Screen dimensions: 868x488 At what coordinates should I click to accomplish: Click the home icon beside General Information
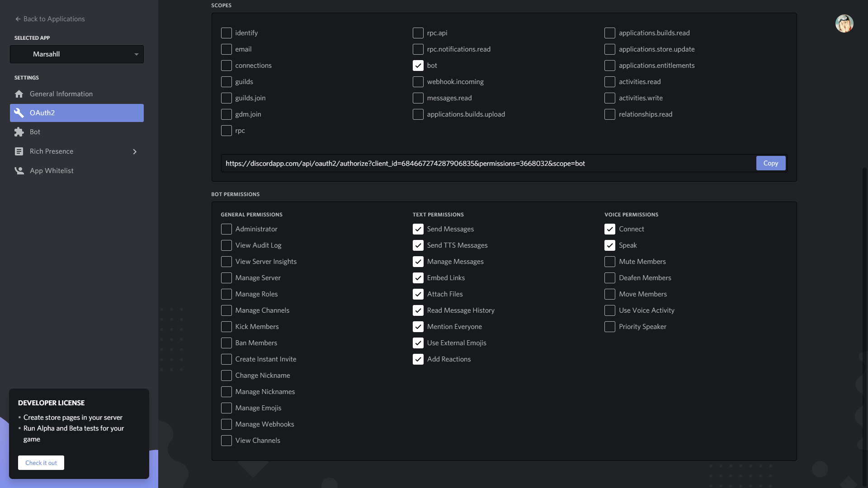pos(19,94)
